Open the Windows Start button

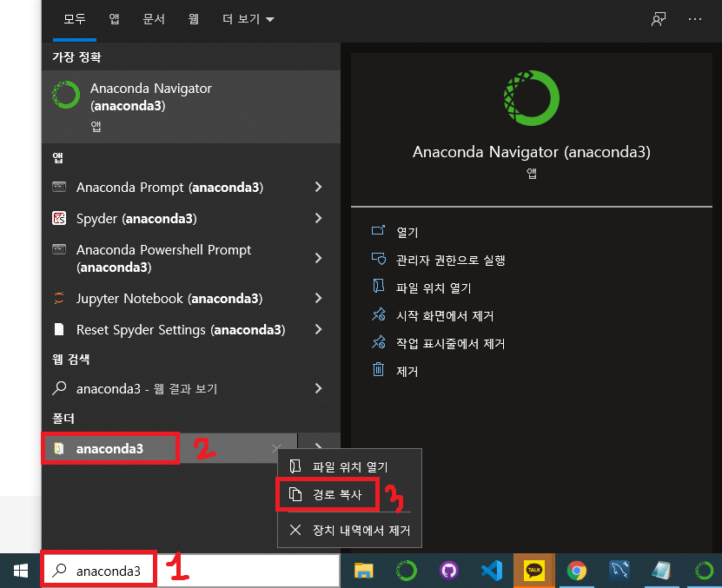(21, 571)
